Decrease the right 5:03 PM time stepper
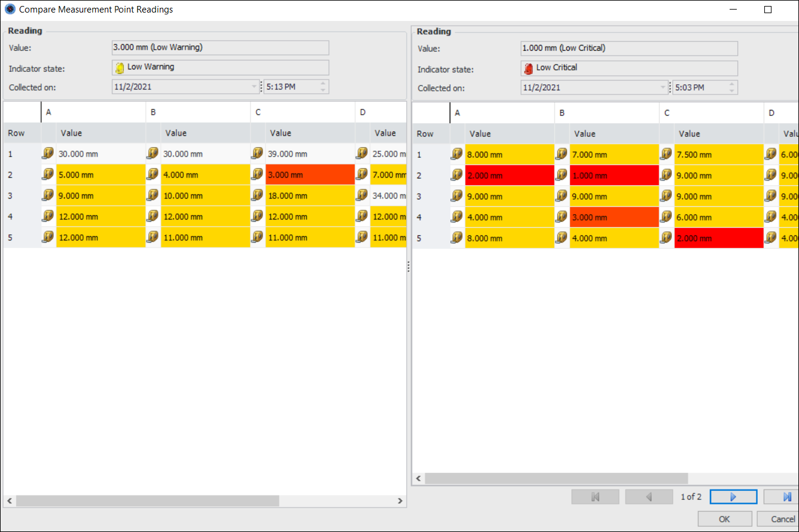The height and width of the screenshot is (532, 799). (731, 91)
